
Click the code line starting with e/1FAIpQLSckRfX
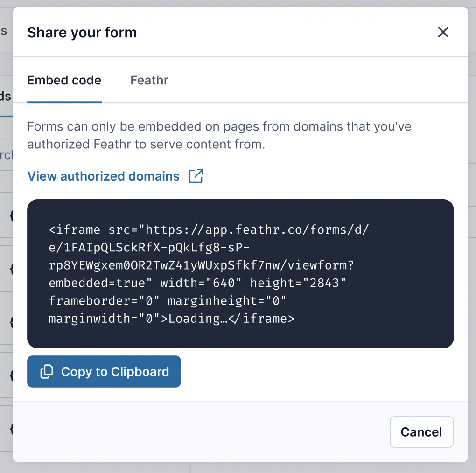(x=149, y=248)
